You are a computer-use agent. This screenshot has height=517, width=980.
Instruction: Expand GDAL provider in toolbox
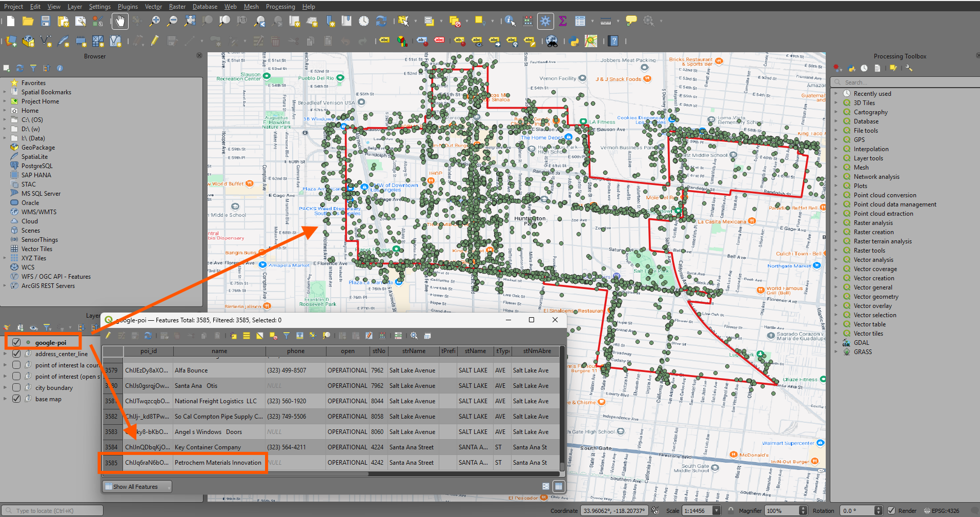[x=836, y=343]
